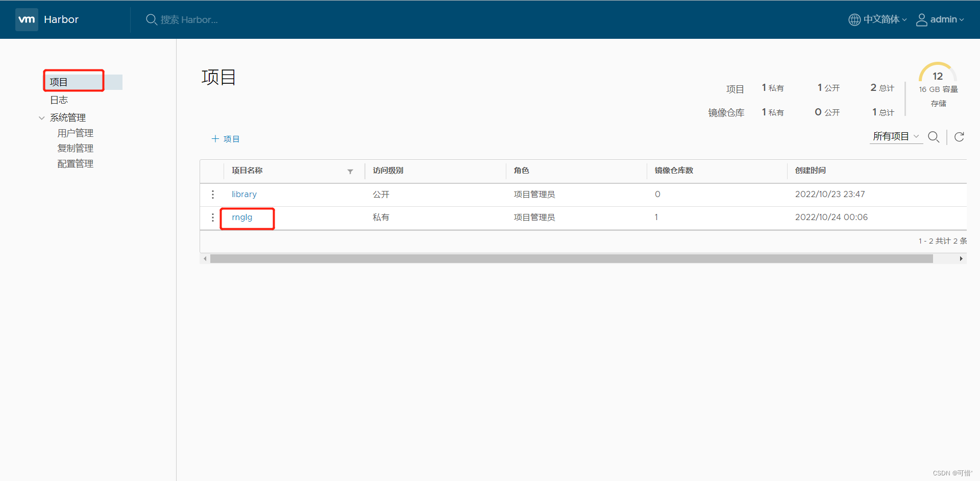The height and width of the screenshot is (481, 980).
Task: Click the 2 总计 projects statistic
Action: click(882, 88)
